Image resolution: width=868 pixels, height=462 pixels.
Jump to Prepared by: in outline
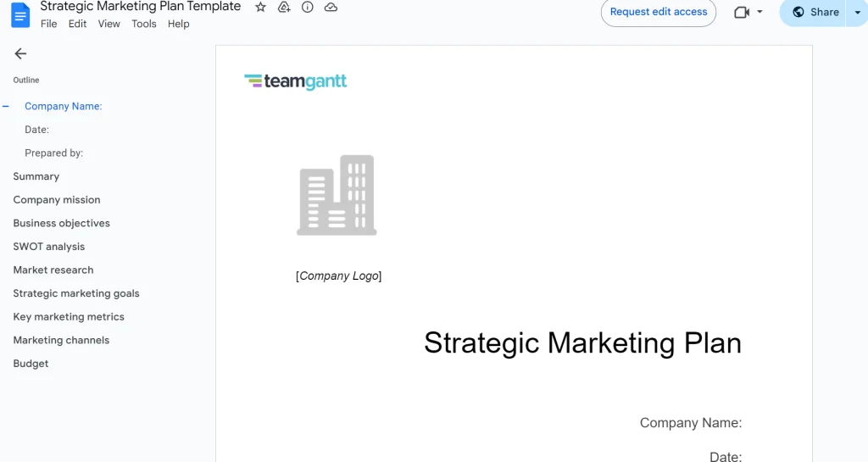53,153
